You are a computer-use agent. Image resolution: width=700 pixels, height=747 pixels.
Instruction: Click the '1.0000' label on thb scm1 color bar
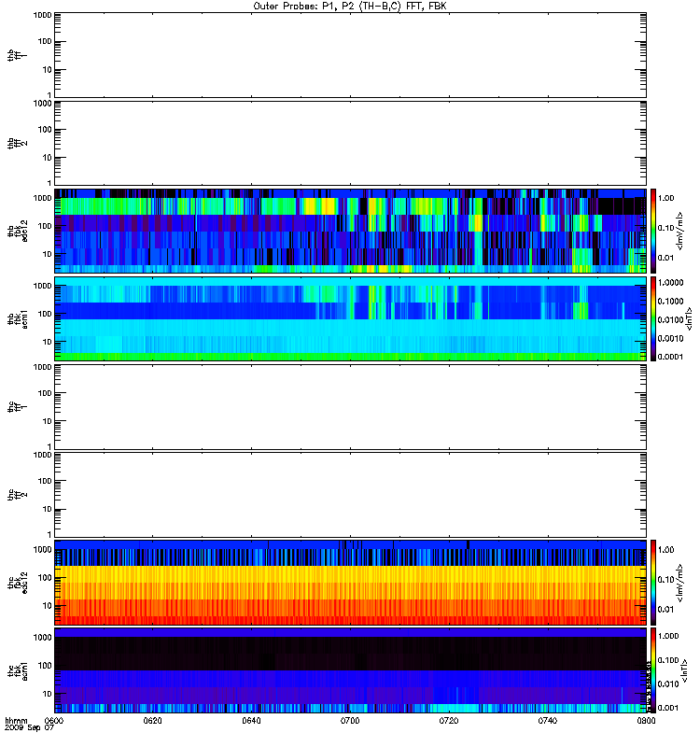[670, 283]
